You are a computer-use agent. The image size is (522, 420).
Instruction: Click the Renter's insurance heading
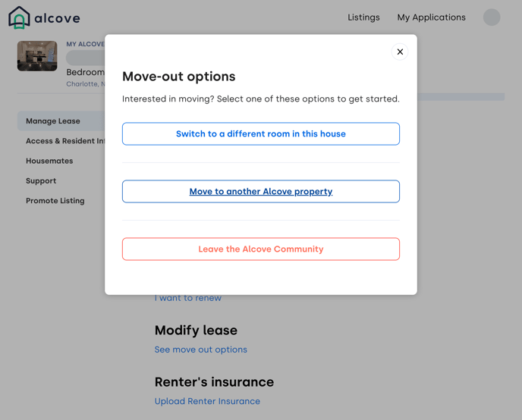pyautogui.click(x=214, y=382)
